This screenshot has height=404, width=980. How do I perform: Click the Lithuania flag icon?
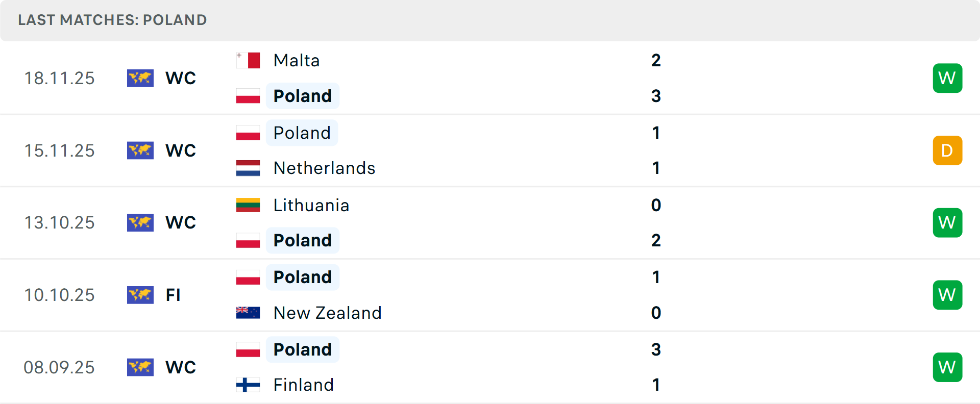click(x=248, y=205)
